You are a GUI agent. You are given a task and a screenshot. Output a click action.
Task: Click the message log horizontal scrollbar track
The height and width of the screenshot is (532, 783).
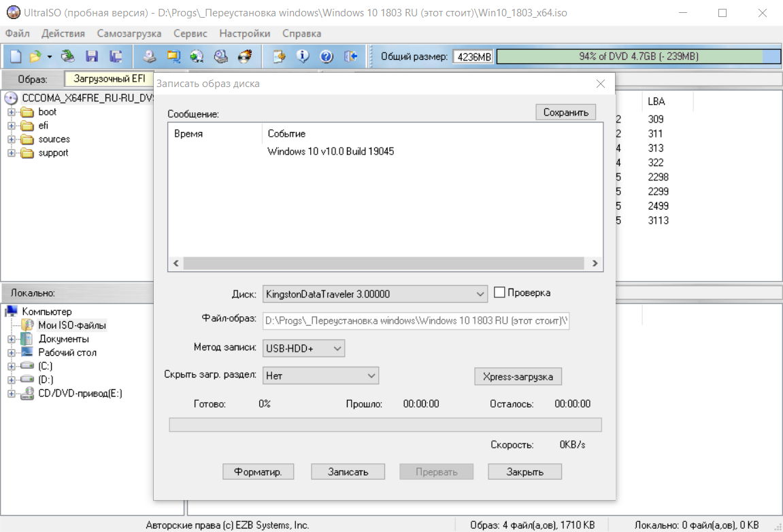[x=384, y=263]
